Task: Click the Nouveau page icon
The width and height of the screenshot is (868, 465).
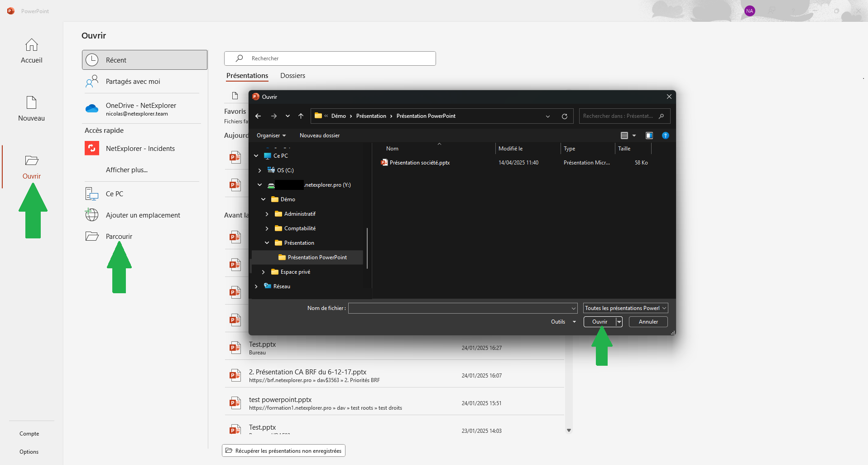Action: (31, 102)
